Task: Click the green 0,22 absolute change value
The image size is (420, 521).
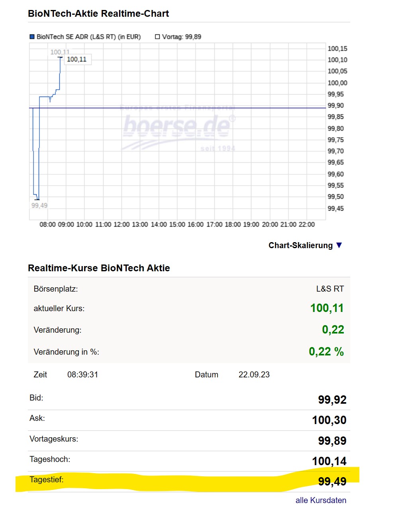Action: click(333, 330)
